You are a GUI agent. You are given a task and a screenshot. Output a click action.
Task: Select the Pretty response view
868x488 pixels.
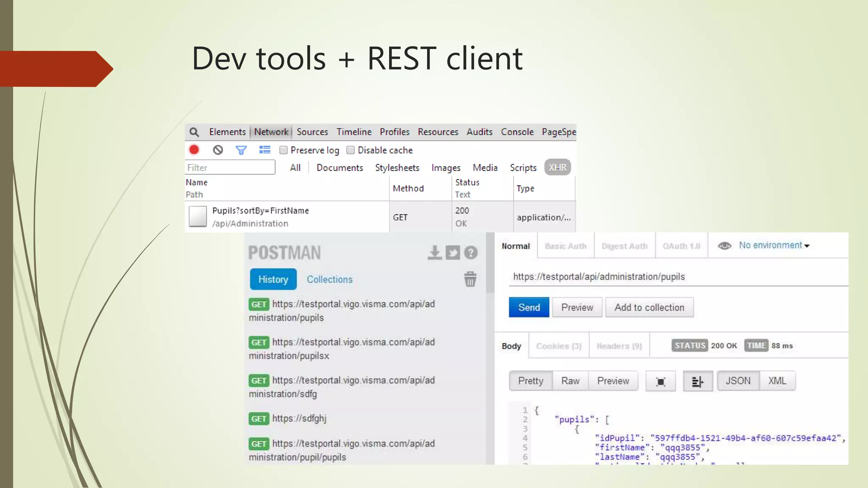(x=531, y=381)
